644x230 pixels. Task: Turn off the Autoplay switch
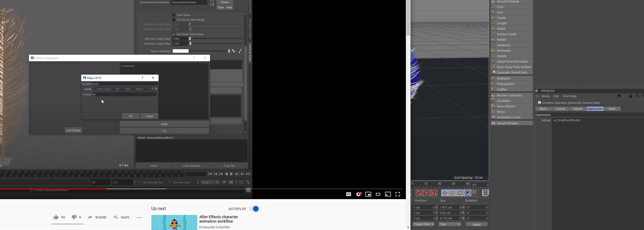tap(254, 209)
